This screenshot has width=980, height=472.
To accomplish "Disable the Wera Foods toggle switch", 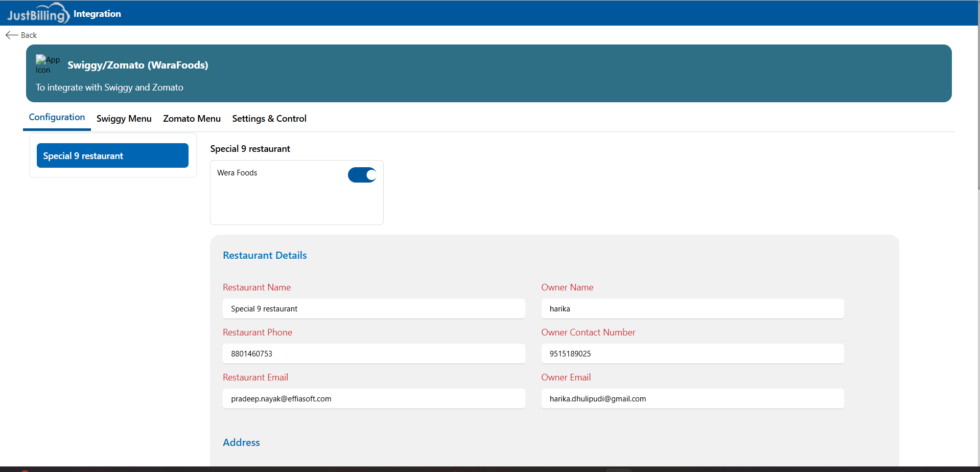I will [362, 175].
